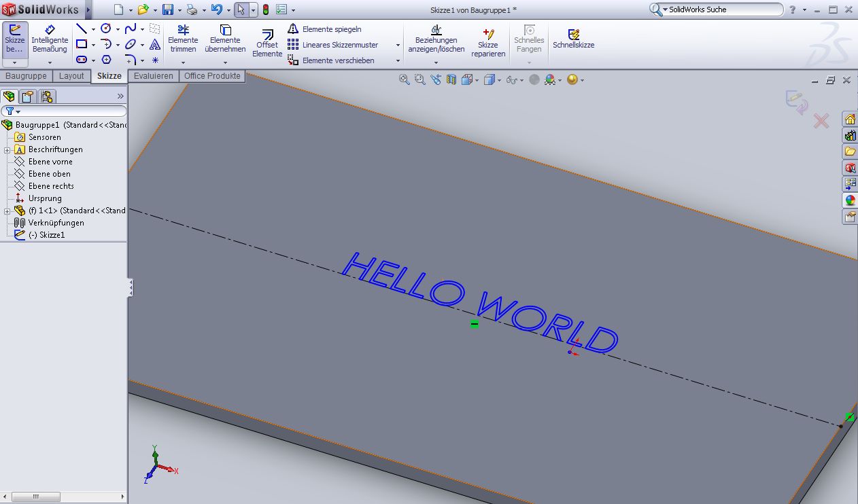
Task: Select (-) Skizze1 in the feature tree
Action: point(47,235)
